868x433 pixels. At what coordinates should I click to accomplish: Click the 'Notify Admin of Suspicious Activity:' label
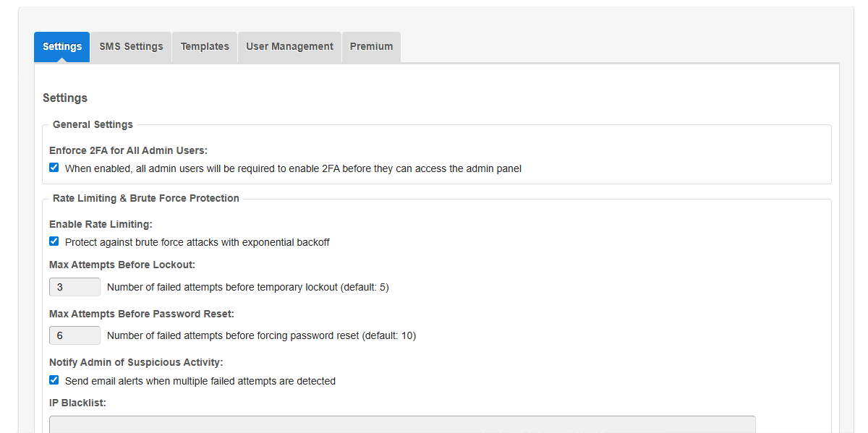[x=136, y=362]
